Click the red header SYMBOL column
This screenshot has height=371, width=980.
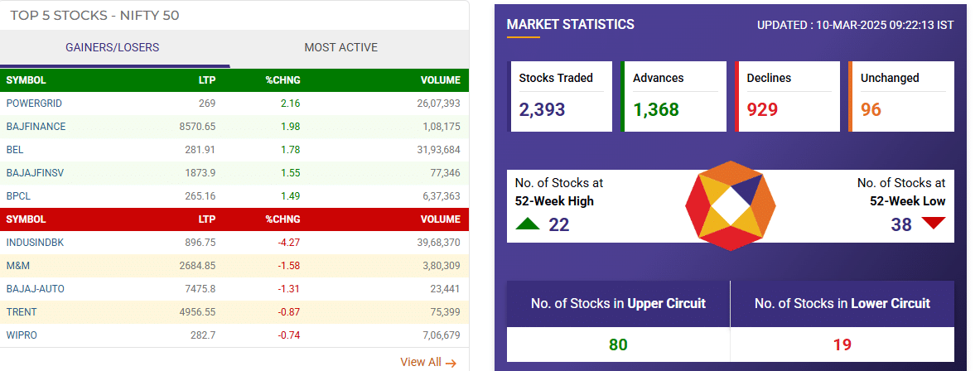27,219
